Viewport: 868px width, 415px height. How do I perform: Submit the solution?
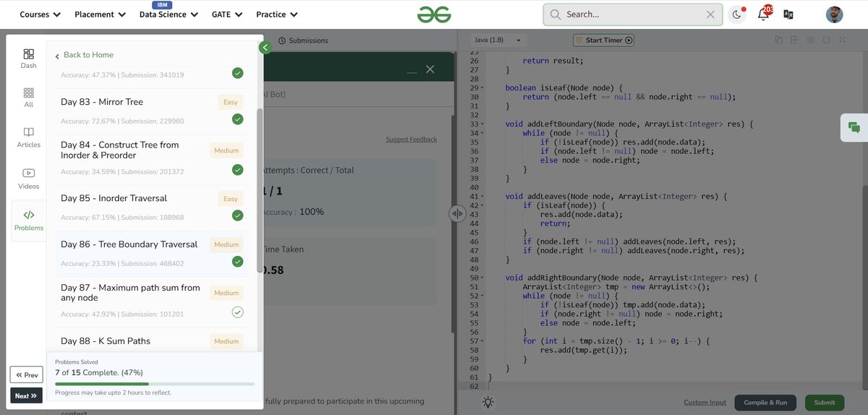coord(824,402)
